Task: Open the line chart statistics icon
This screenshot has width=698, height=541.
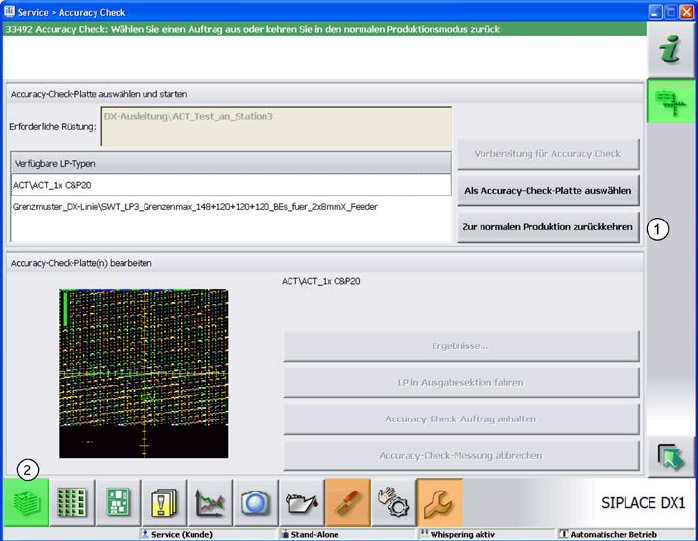Action: point(210,502)
